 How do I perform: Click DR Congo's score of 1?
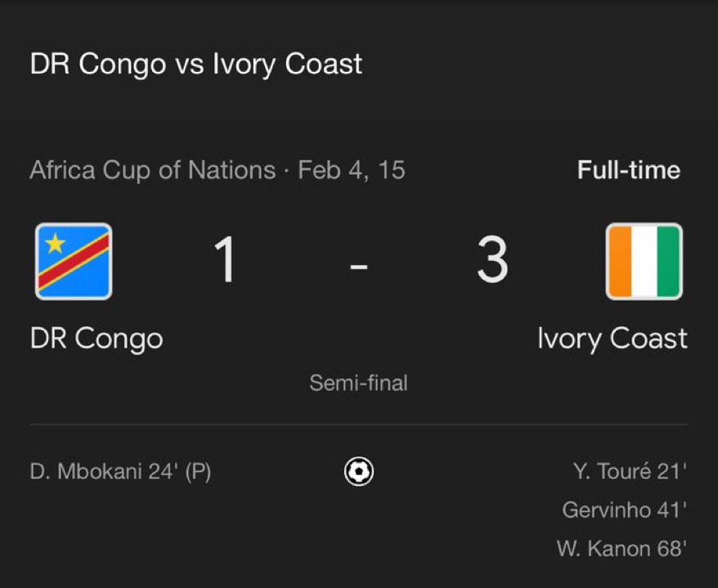click(x=225, y=260)
